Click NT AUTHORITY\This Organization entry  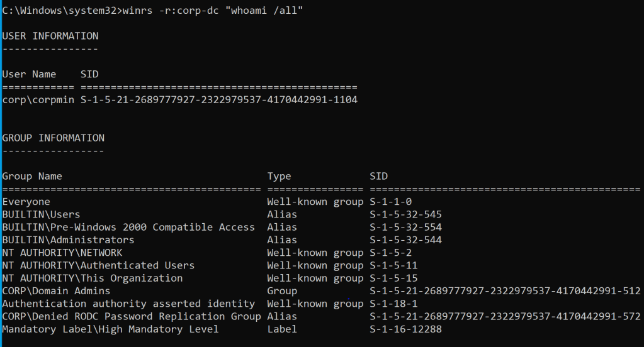93,278
